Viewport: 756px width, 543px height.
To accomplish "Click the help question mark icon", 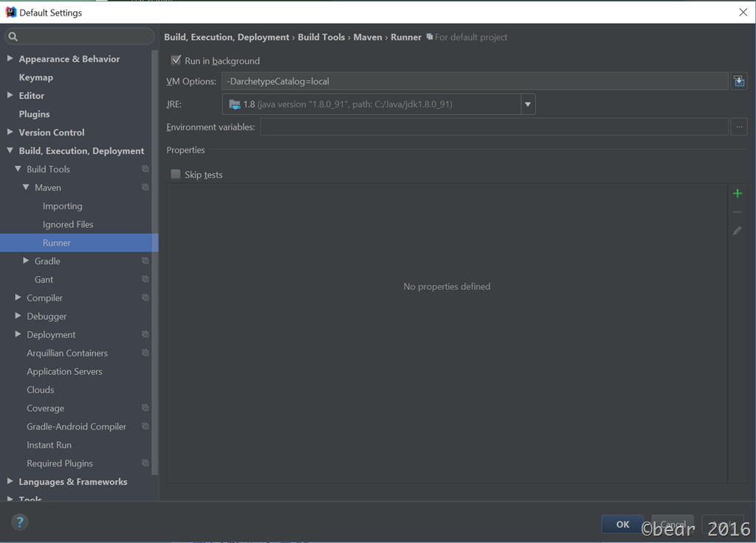I will [x=20, y=522].
